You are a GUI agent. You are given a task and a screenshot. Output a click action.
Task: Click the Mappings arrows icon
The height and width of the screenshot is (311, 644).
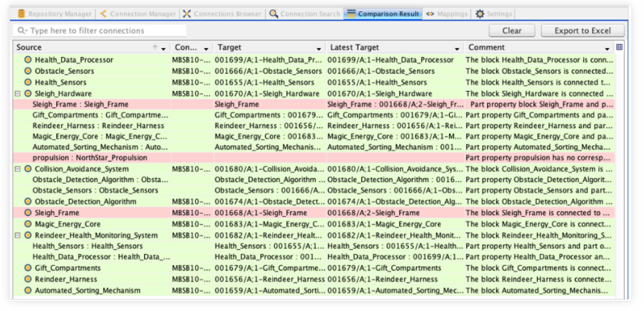(x=430, y=14)
